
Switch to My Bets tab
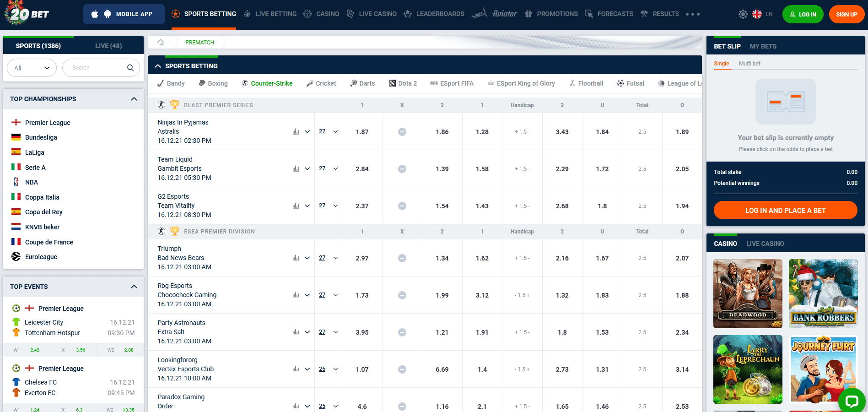coord(763,46)
